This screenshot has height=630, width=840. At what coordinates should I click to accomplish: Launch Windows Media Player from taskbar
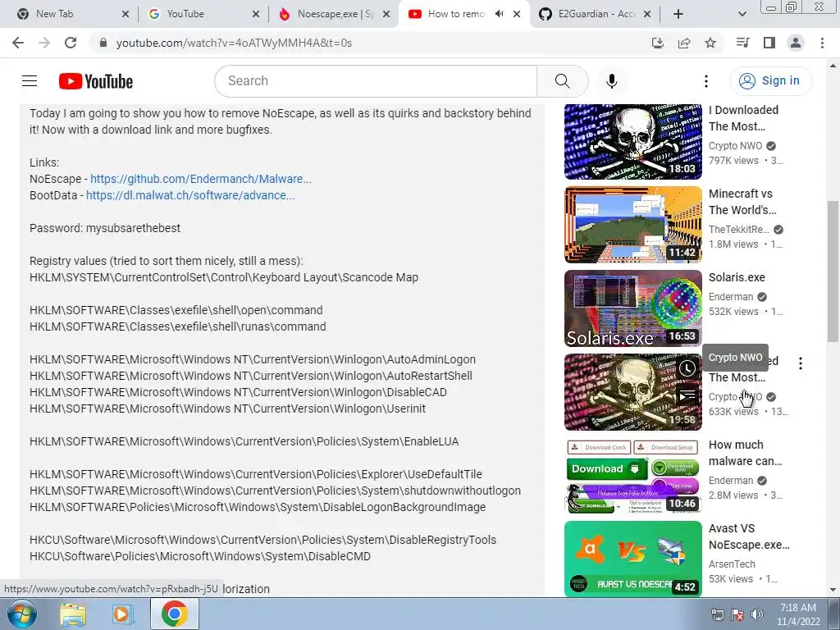(x=123, y=614)
